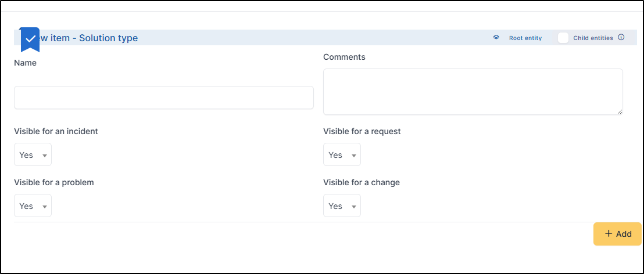Image resolution: width=644 pixels, height=274 pixels.
Task: Click the info icon beside Child entities
Action: 621,38
